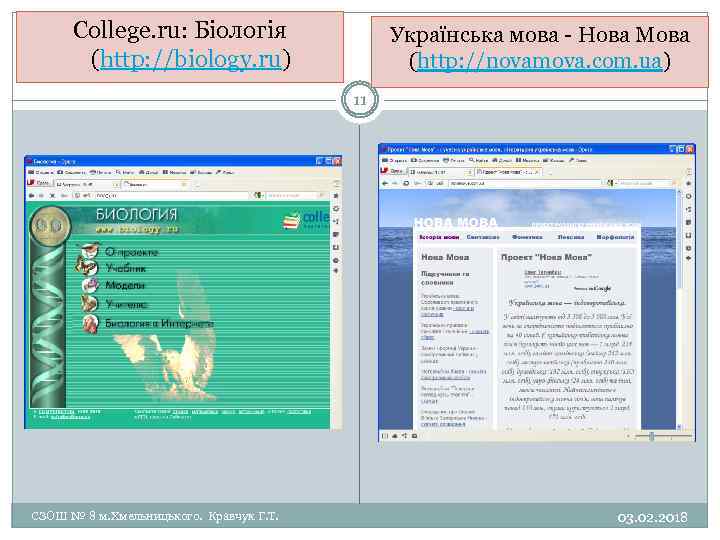
Task: Click the Биология в Интернете round icon
Action: (90, 324)
